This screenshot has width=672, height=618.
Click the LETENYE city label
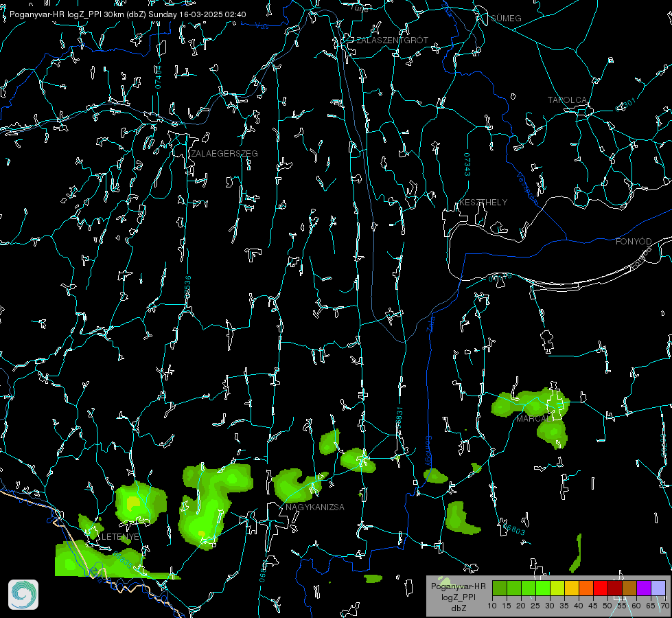tap(120, 537)
